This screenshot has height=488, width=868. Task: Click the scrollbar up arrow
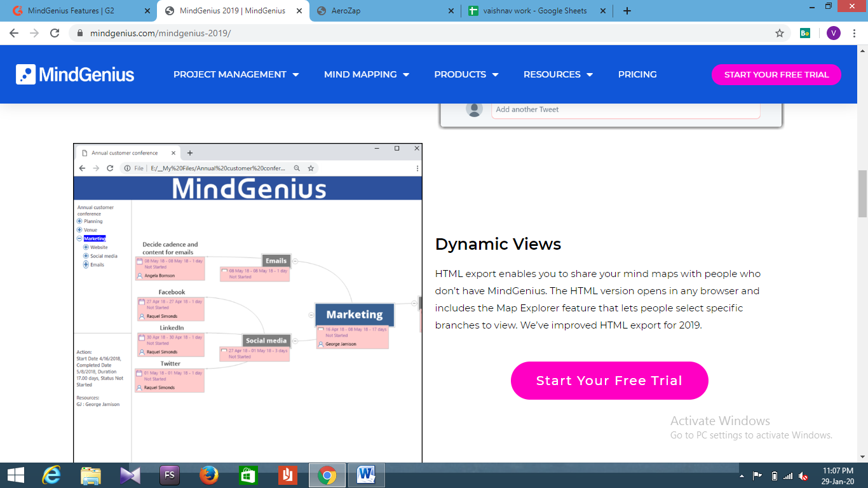click(x=863, y=50)
